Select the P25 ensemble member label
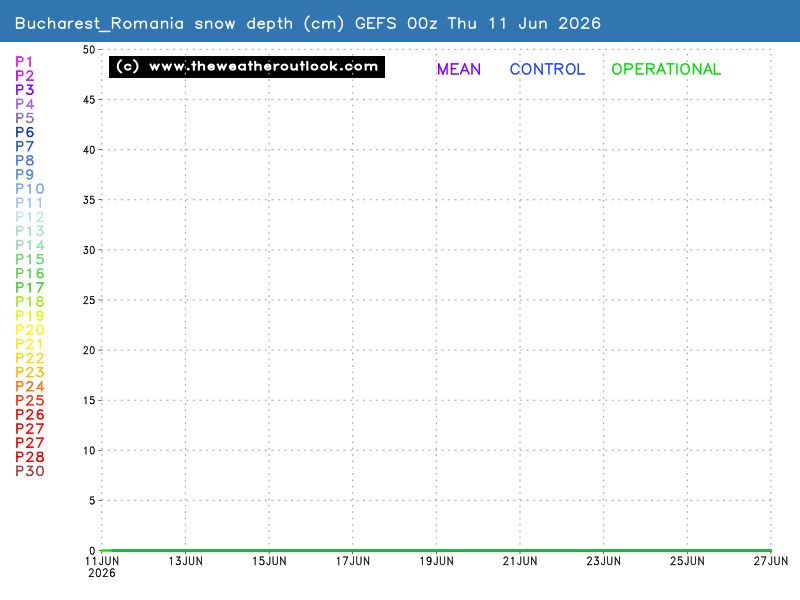This screenshot has width=800, height=600. (x=30, y=401)
